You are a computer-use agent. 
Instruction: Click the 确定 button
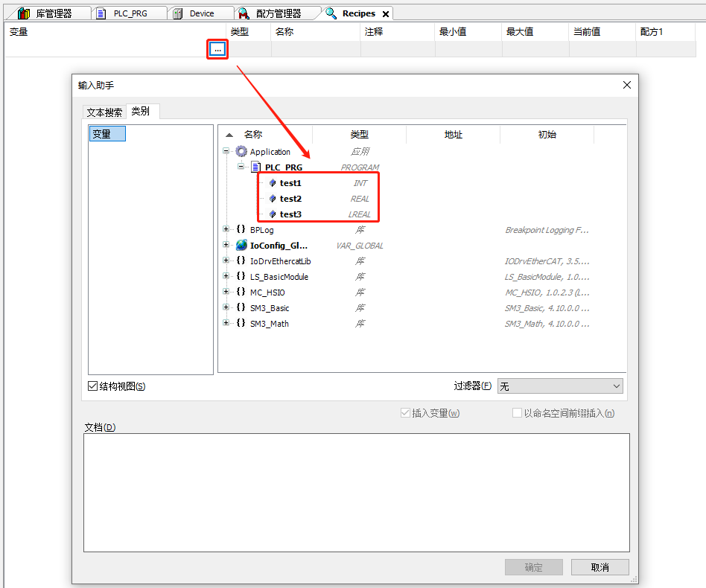(533, 566)
